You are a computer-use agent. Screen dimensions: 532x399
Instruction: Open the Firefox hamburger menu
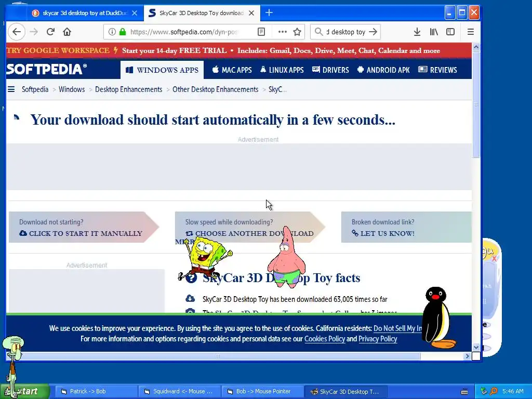[471, 32]
